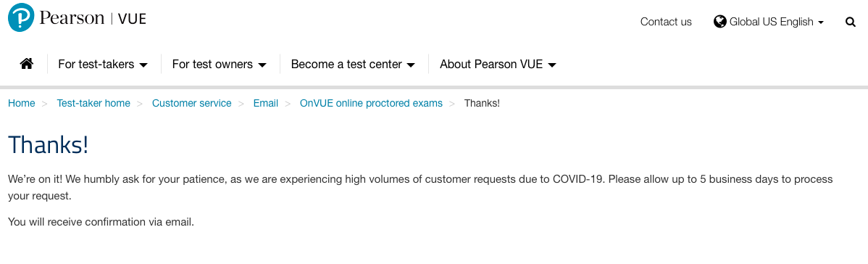Click the Thanks! page heading
Viewport: 868px width, 264px height.
(48, 145)
